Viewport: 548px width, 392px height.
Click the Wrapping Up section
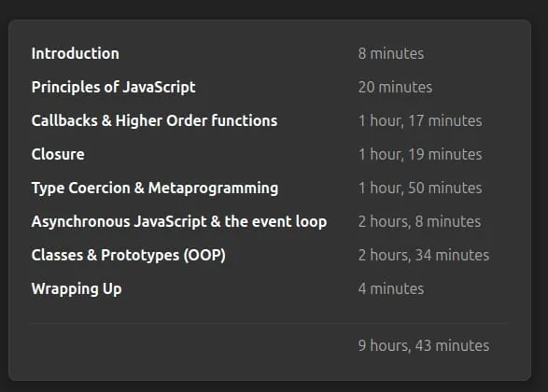(x=77, y=289)
